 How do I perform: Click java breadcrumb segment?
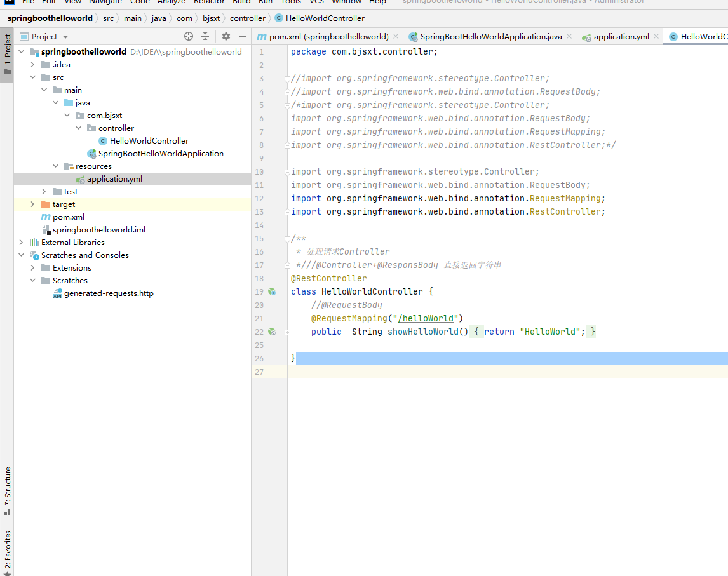tap(159, 18)
